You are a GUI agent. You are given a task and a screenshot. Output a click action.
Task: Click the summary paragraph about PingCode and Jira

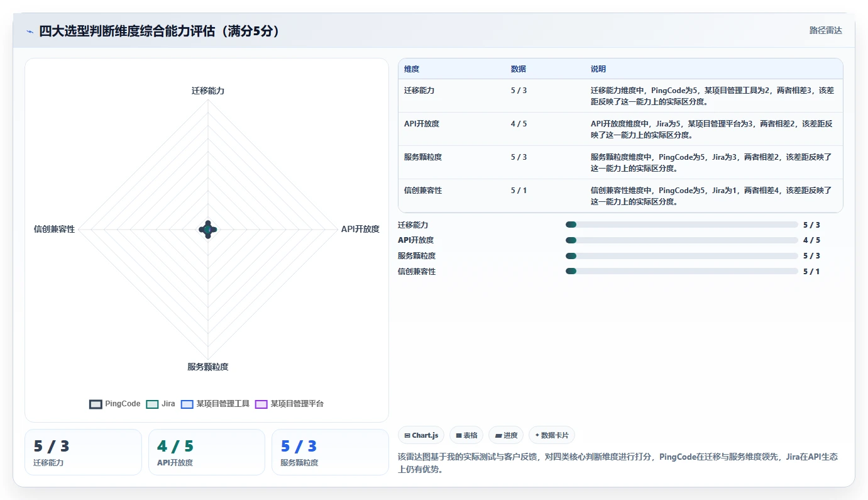618,463
